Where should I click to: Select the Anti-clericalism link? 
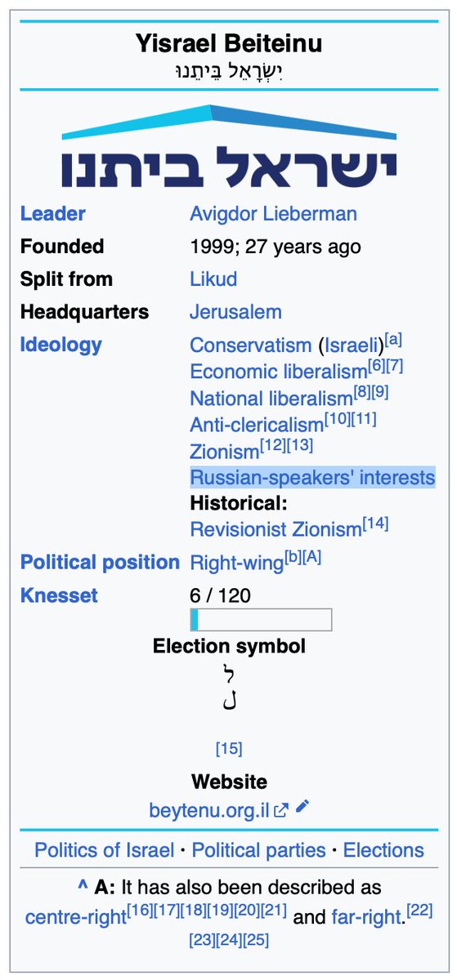(257, 425)
